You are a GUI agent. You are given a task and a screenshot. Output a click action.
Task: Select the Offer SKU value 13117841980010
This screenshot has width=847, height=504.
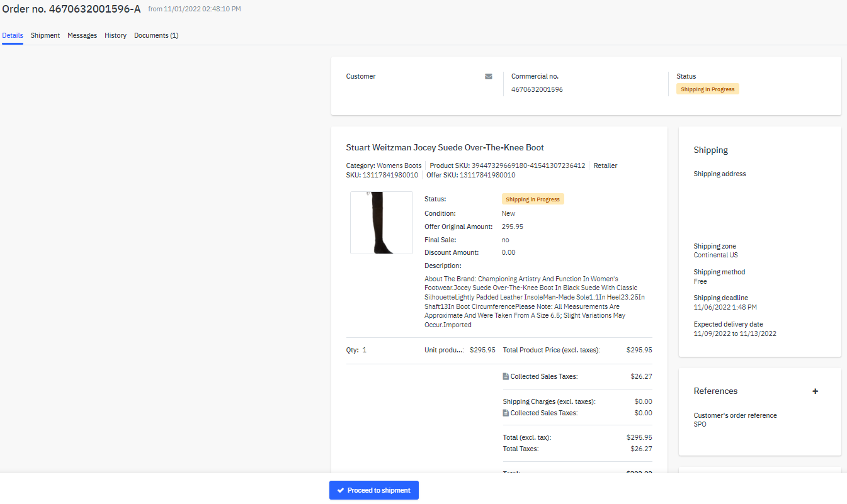coord(487,175)
